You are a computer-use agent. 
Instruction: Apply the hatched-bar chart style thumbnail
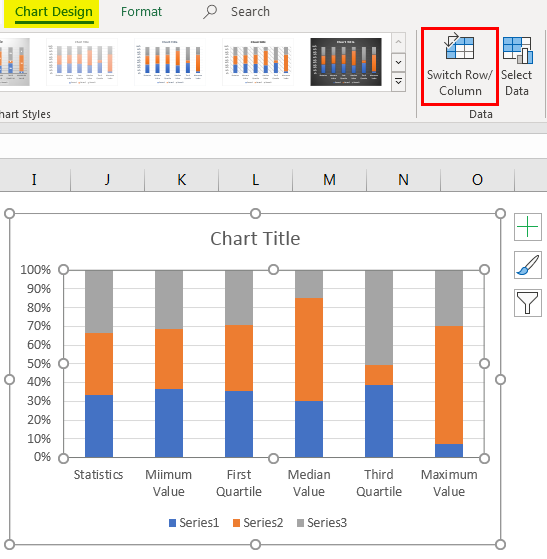point(258,62)
